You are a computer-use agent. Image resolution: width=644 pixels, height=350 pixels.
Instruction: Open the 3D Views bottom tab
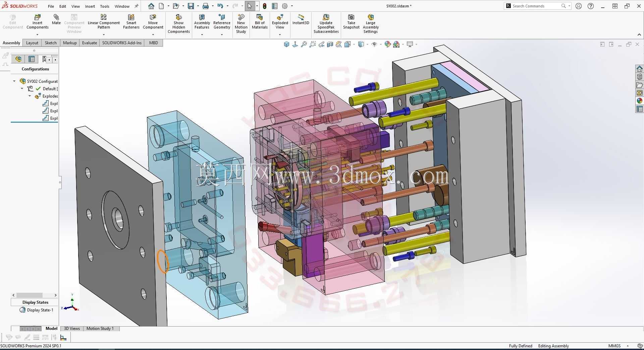tap(72, 329)
